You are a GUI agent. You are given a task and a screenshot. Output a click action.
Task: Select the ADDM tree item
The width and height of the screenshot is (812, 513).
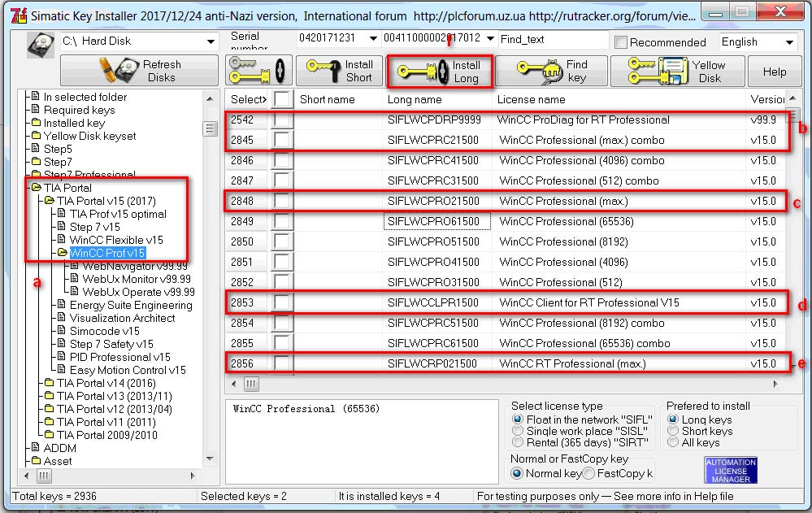[59, 448]
